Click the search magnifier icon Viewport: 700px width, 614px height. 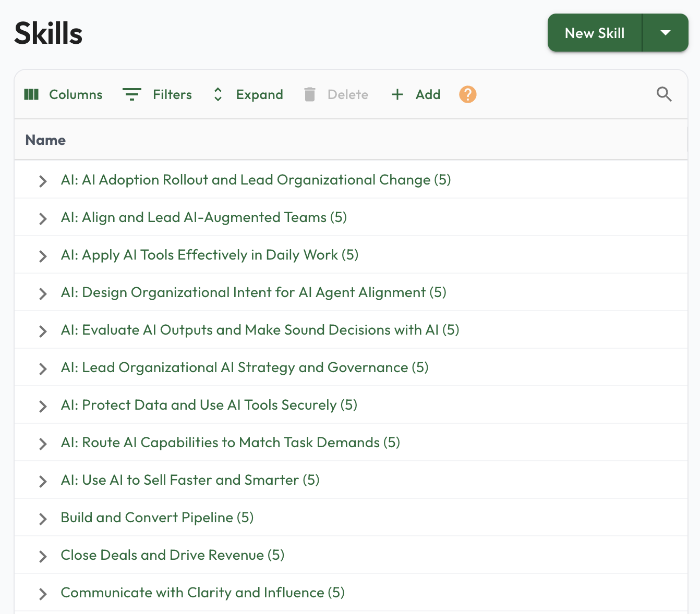coord(664,94)
